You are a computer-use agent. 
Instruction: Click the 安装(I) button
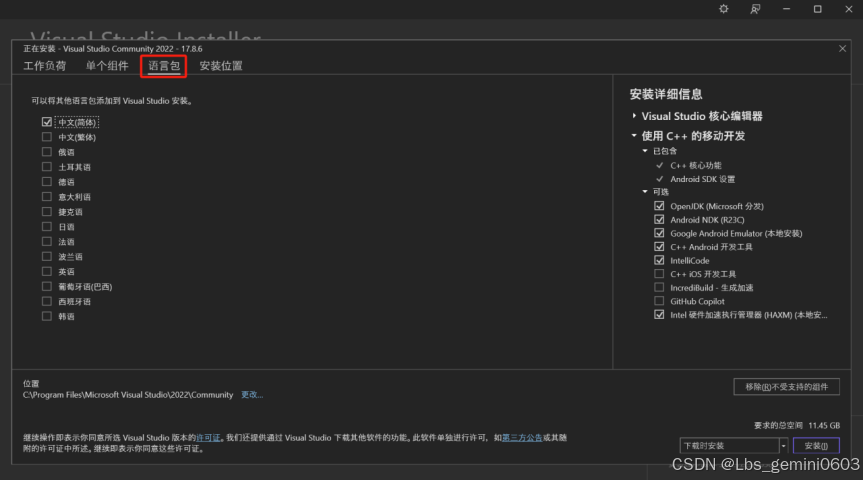pos(816,446)
